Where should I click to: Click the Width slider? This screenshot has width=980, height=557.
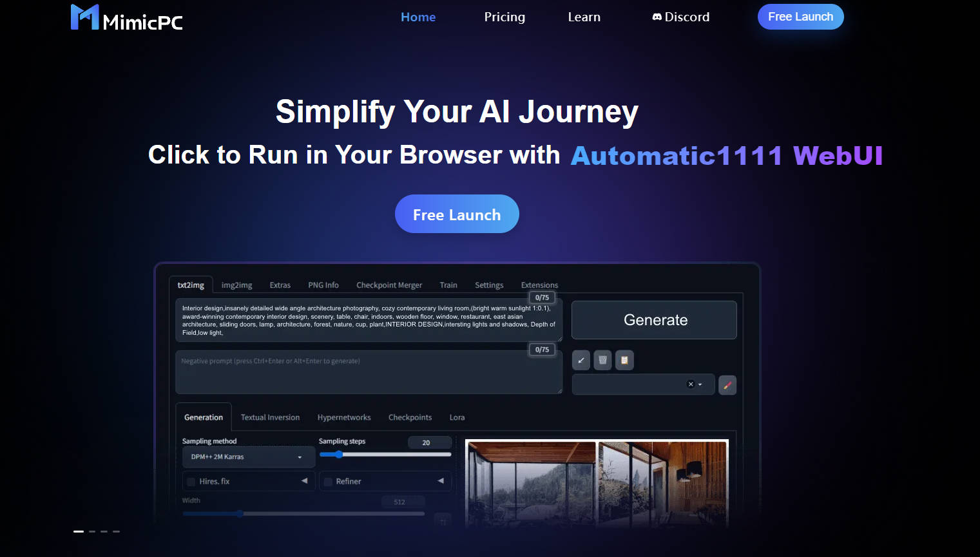(x=303, y=514)
